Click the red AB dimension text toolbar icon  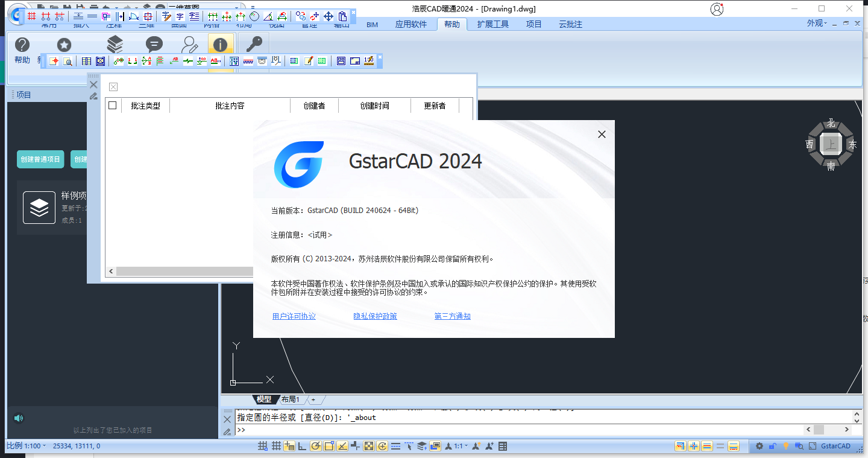215,61
